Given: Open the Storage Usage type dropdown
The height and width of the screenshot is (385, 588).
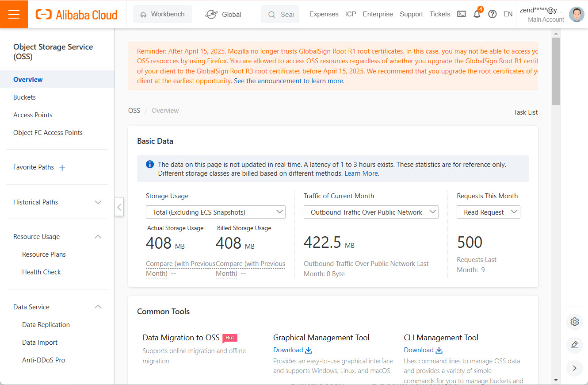Looking at the screenshot, I should coord(215,212).
